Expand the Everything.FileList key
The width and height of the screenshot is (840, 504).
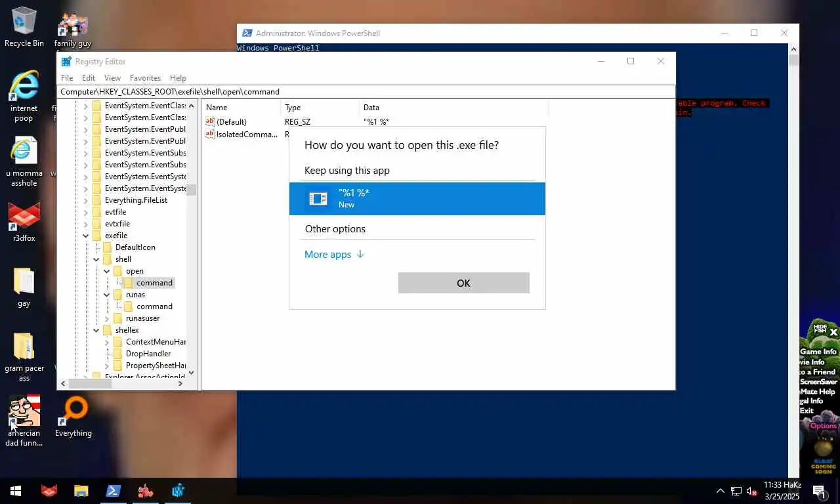coord(86,200)
